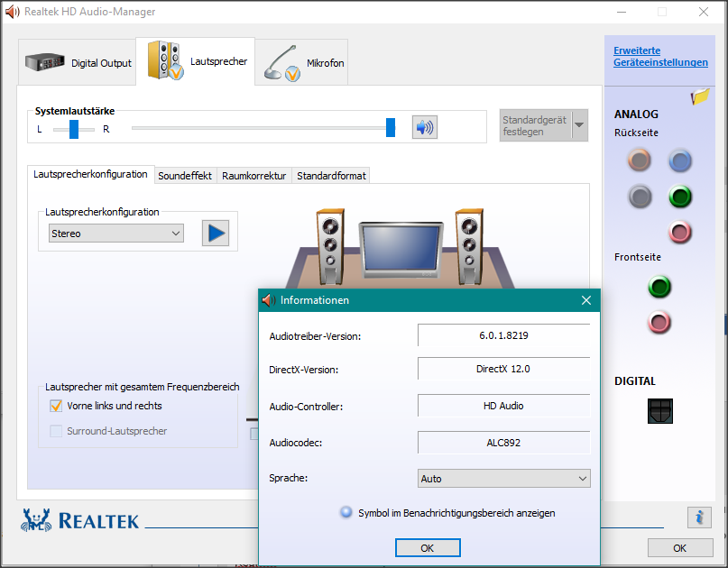Screen dimensions: 728x568
Task: Click 'Standardgerät festlegen' button
Action: coord(536,125)
